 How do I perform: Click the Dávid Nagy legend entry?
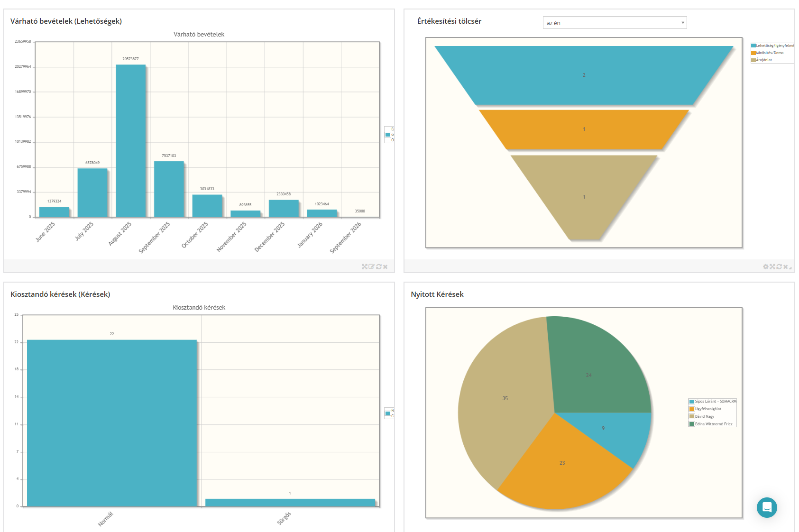[x=704, y=416]
